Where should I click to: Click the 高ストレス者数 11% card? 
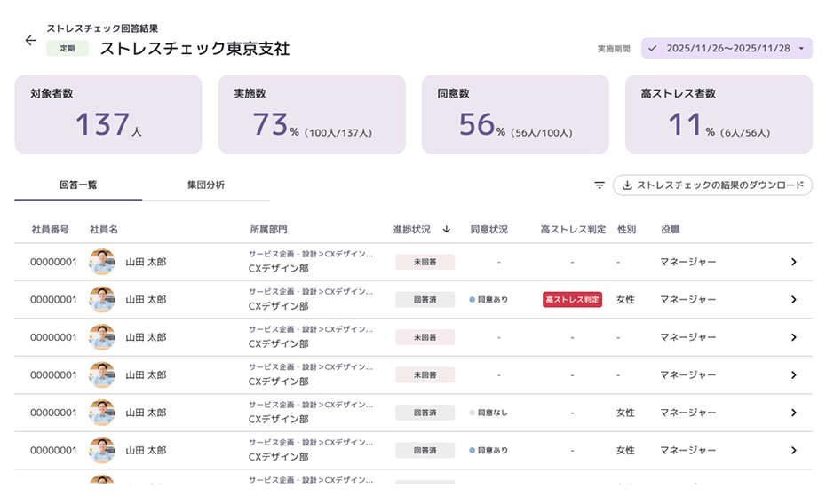tap(719, 114)
